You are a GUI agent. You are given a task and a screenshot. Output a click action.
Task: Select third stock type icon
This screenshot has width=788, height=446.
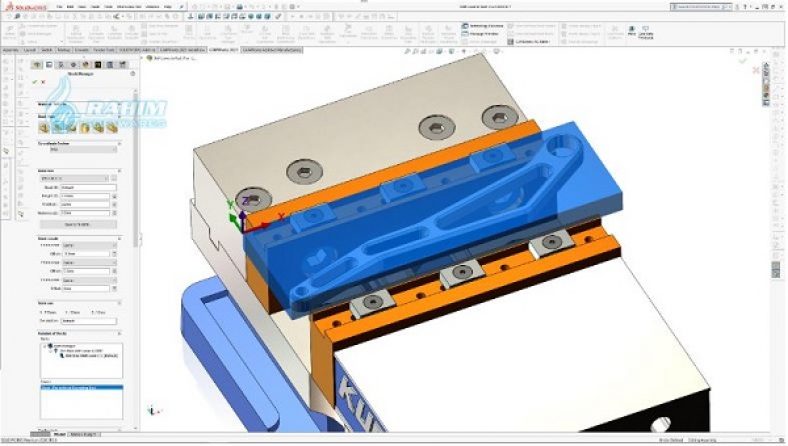click(x=71, y=128)
